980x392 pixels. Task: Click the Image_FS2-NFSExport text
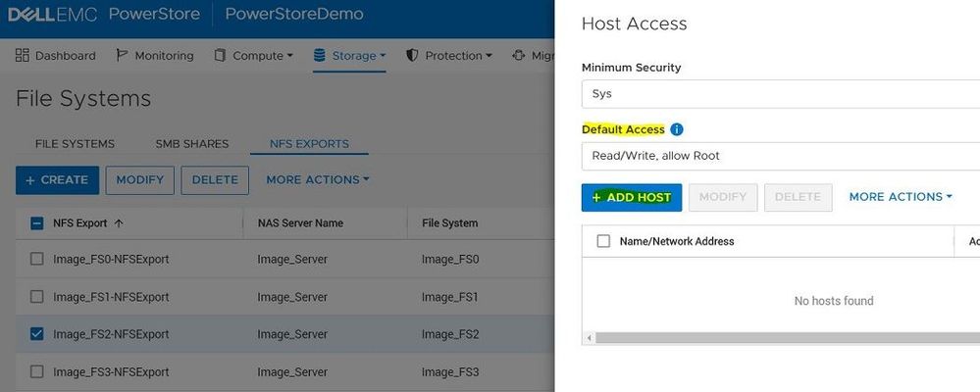111,334
